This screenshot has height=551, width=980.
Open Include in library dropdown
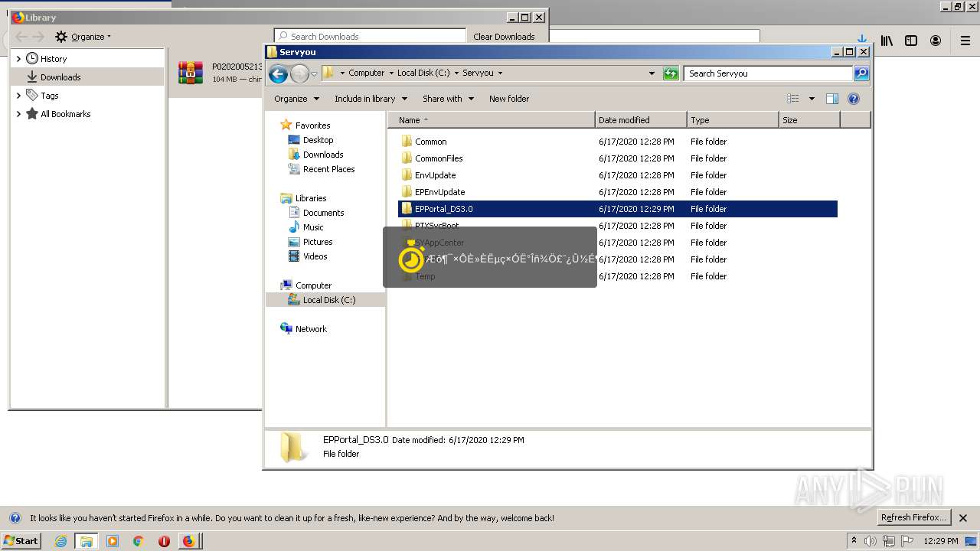[371, 99]
